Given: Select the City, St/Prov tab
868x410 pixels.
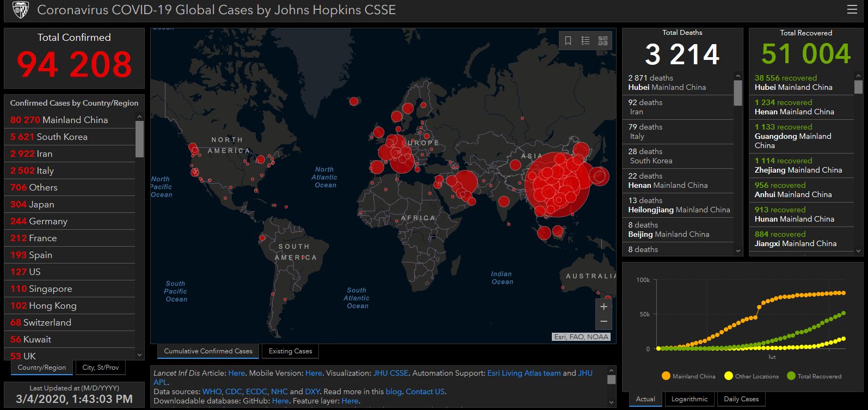Looking at the screenshot, I should coord(101,368).
